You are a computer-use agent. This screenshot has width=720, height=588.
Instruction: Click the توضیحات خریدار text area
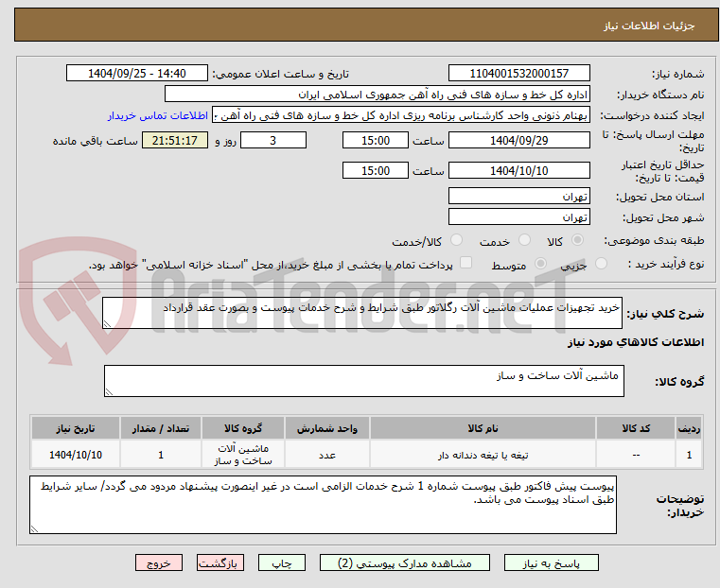(323, 505)
